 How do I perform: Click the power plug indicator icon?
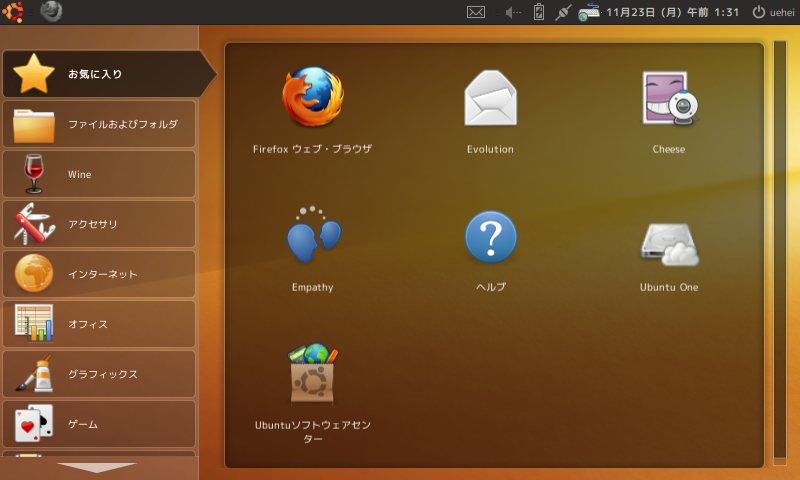click(x=563, y=12)
